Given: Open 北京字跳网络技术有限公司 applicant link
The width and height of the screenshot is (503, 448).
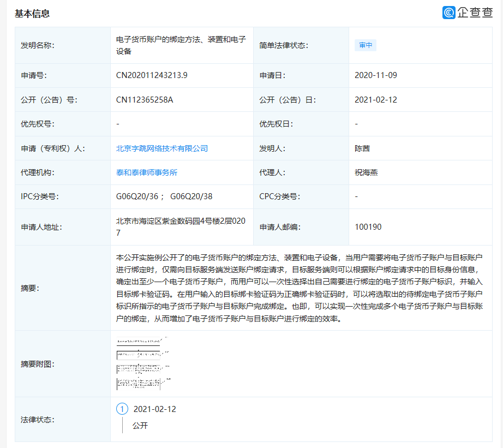Looking at the screenshot, I should pos(161,148).
